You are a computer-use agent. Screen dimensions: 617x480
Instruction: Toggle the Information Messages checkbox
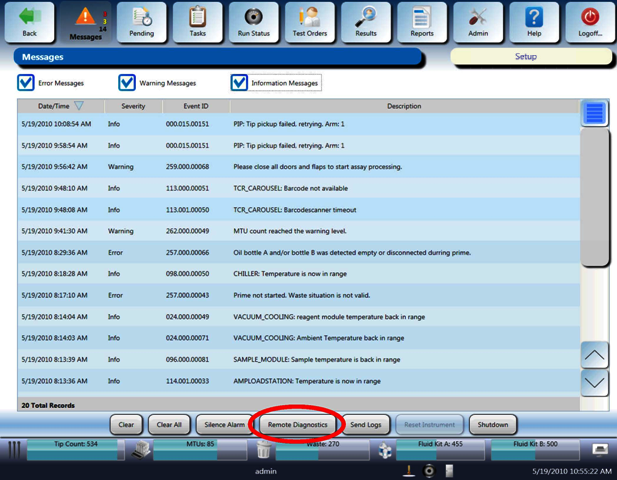tap(239, 82)
